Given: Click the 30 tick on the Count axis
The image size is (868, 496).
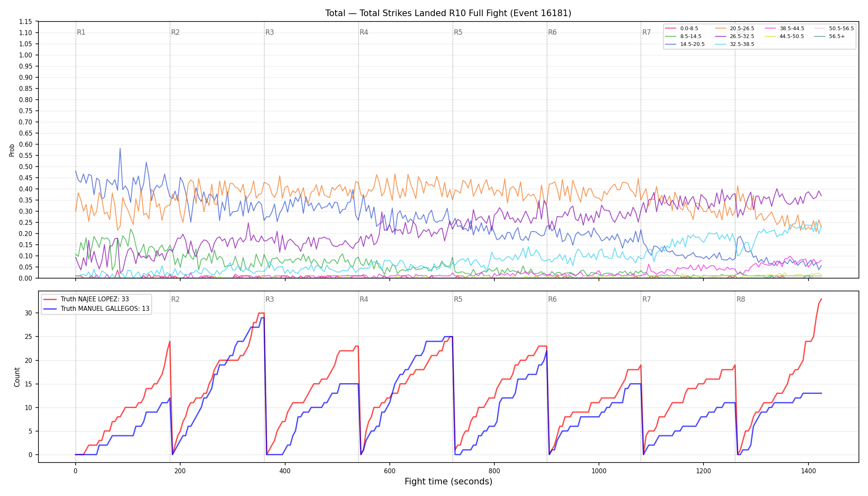Looking at the screenshot, I should click(29, 313).
